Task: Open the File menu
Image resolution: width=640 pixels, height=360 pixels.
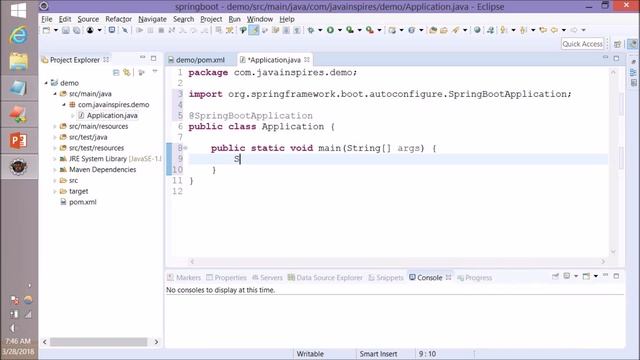Action: (47, 19)
